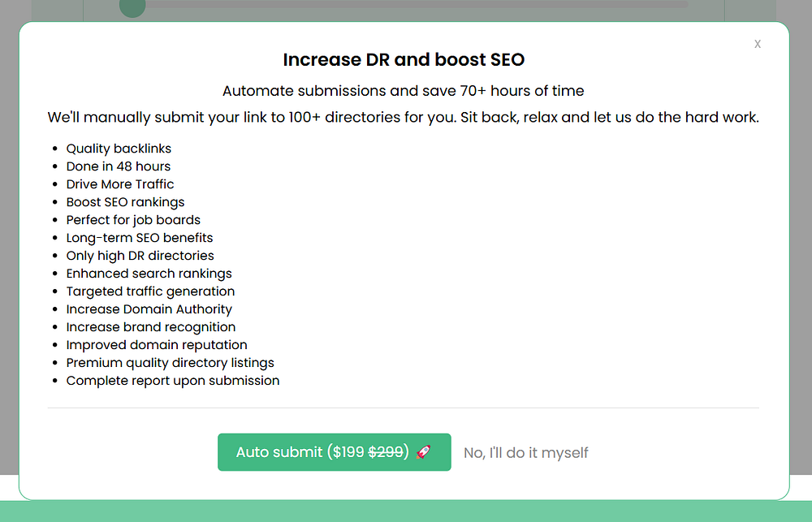
Task: Click "Increase Domain Authority" list item
Action: point(149,309)
